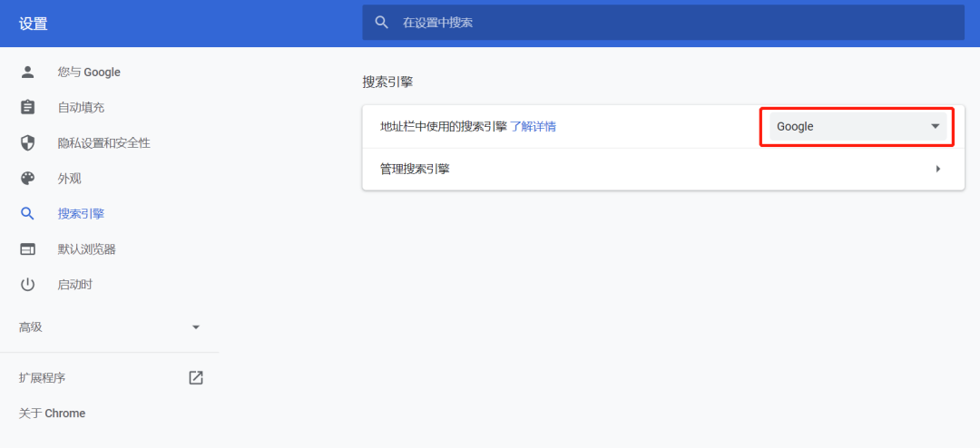Click the power icon for 启动时

27,285
